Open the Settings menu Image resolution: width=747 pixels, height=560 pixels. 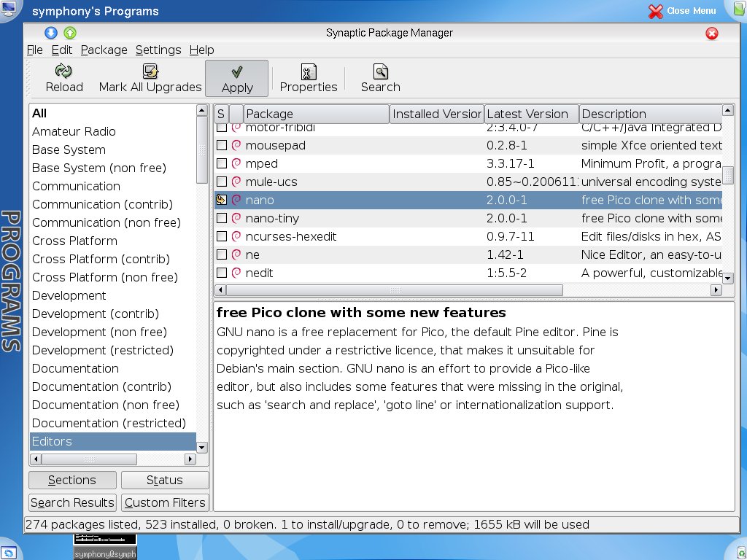pos(158,50)
